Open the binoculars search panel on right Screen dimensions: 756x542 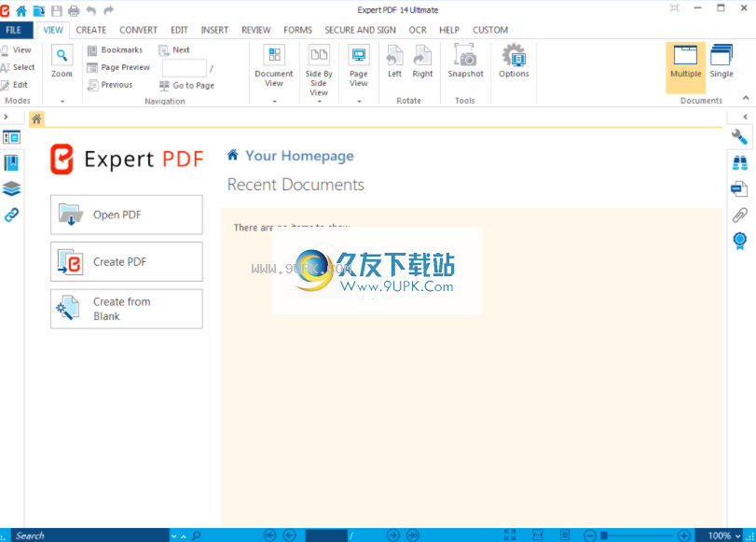coord(739,163)
